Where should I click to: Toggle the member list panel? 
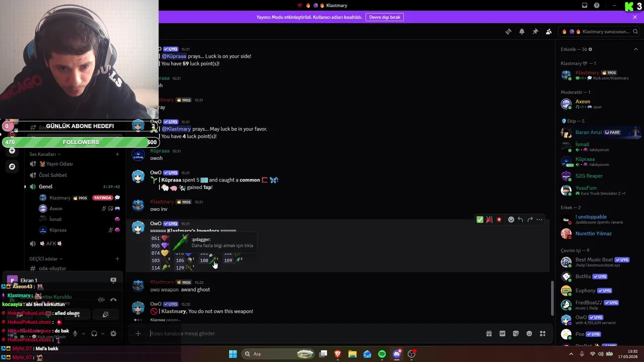[x=549, y=31]
